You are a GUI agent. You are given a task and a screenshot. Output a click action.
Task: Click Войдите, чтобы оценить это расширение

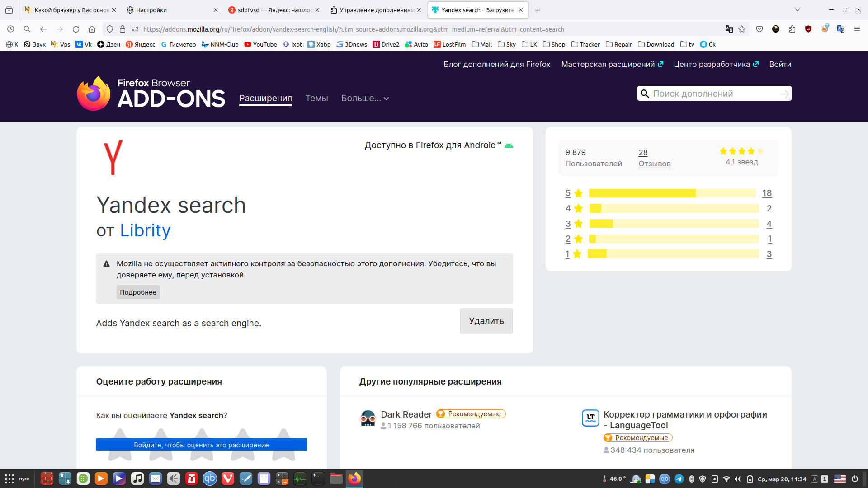201,445
